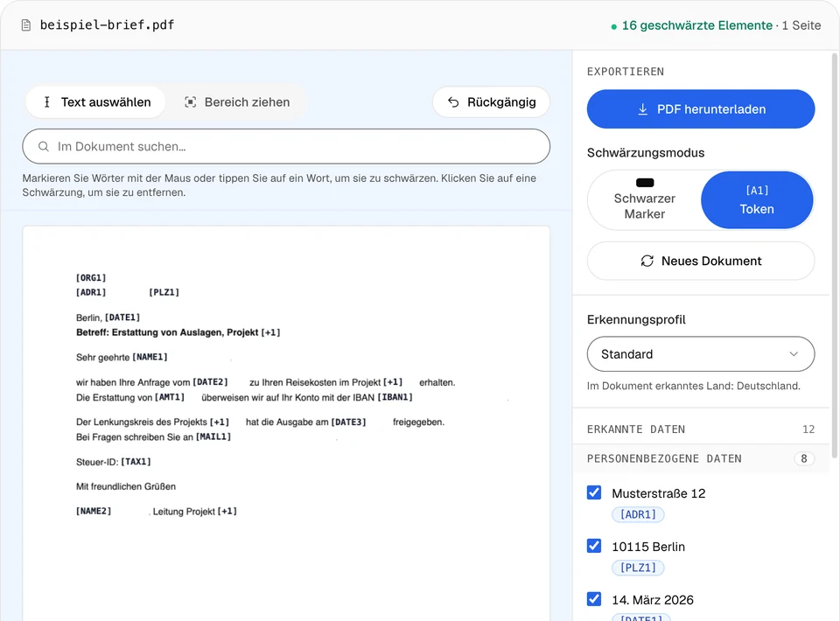Select the Text auswählen mode
Viewport: 840px width, 621px height.
click(97, 102)
